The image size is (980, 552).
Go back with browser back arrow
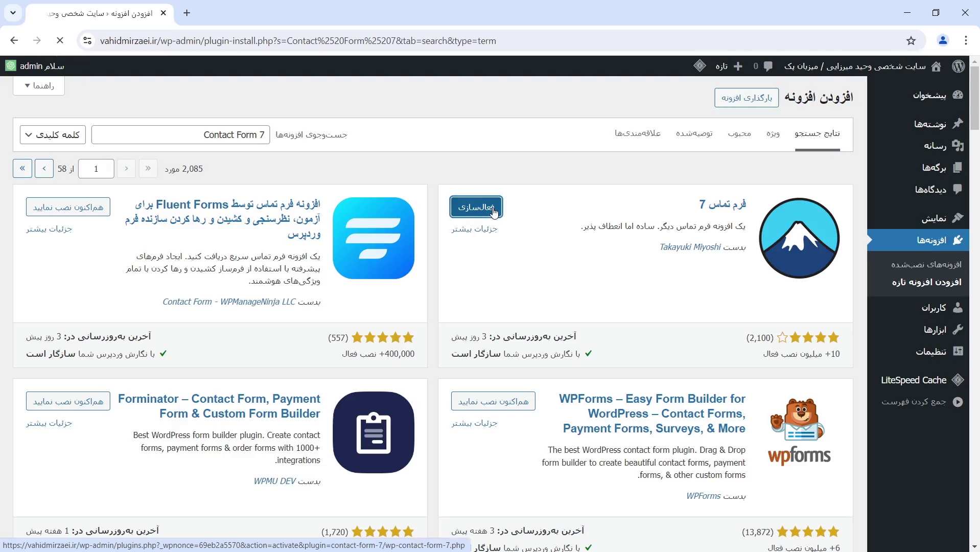click(x=14, y=40)
